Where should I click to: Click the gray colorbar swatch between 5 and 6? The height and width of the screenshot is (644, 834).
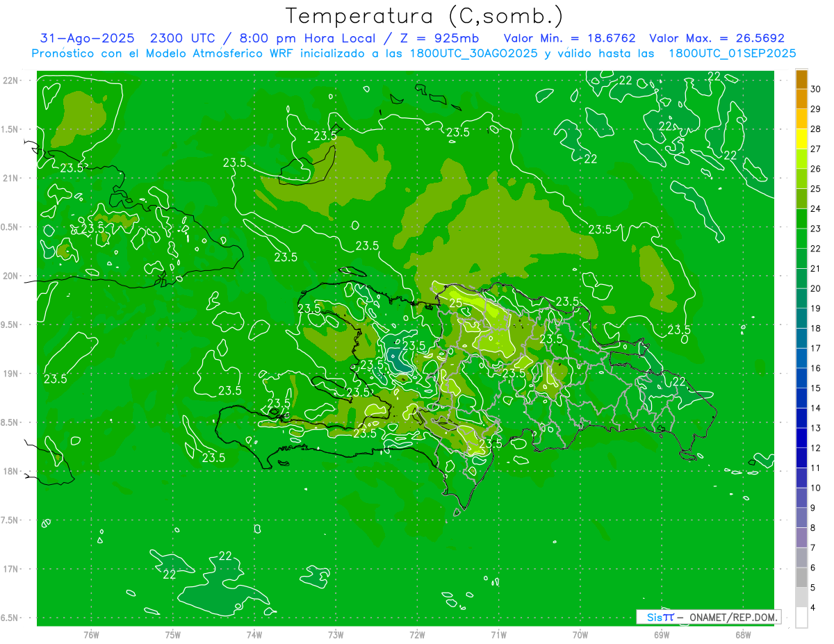801,578
